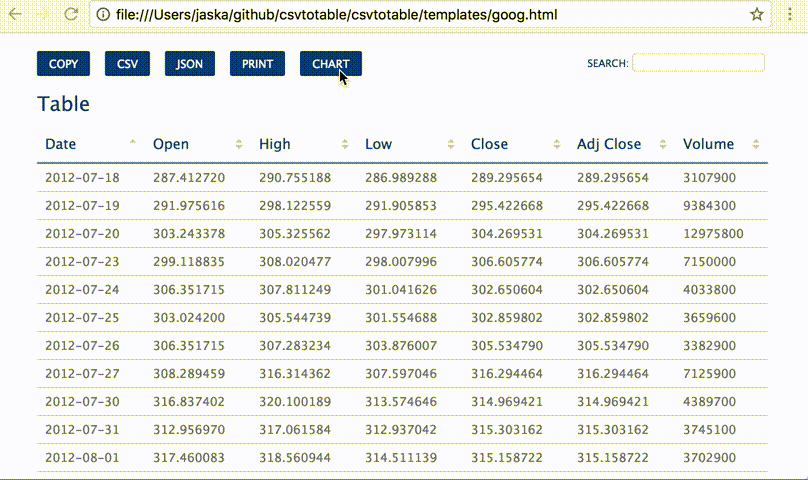Open the CHART button
This screenshot has height=480, width=808.
click(331, 63)
